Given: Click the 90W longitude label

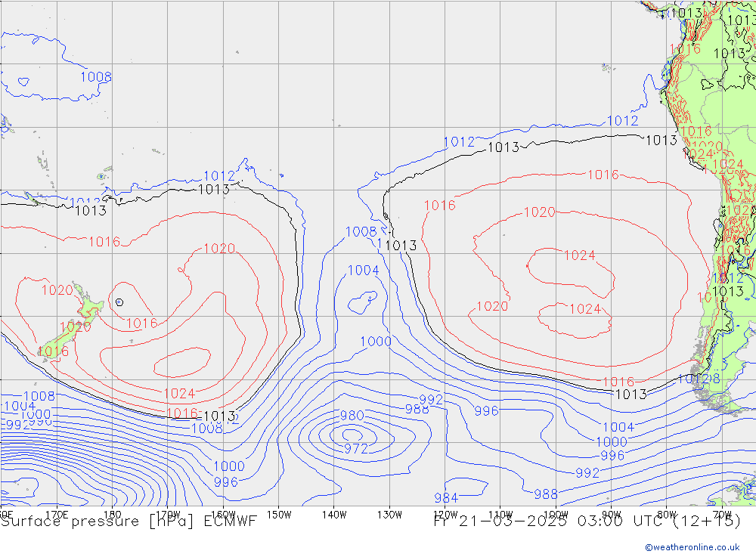Looking at the screenshot, I should pos(612,515).
